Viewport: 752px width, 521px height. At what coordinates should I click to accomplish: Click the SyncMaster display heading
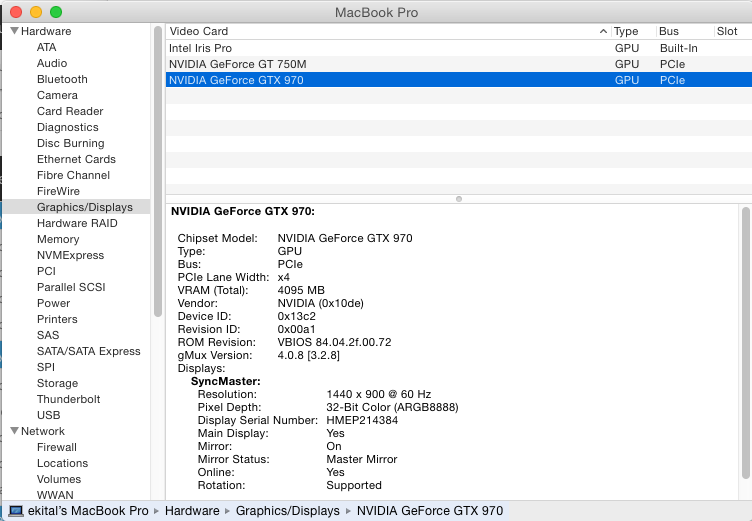[225, 381]
